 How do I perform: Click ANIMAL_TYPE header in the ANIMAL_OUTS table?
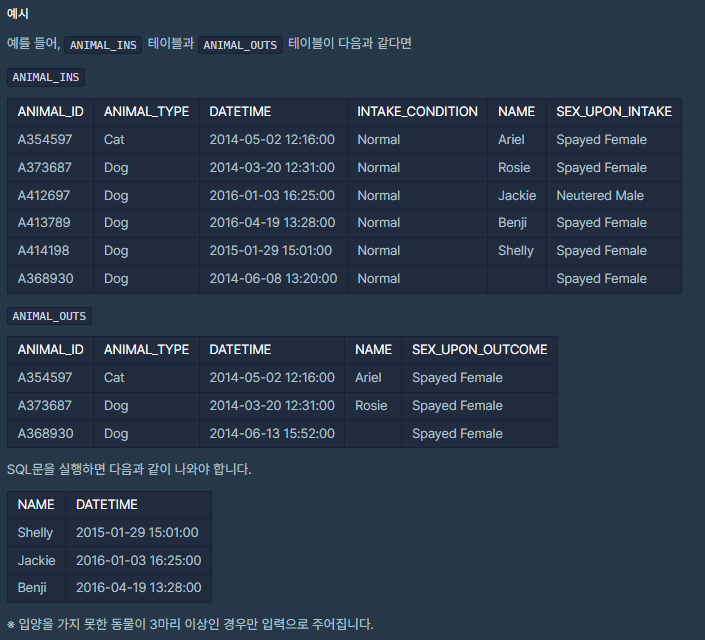146,349
